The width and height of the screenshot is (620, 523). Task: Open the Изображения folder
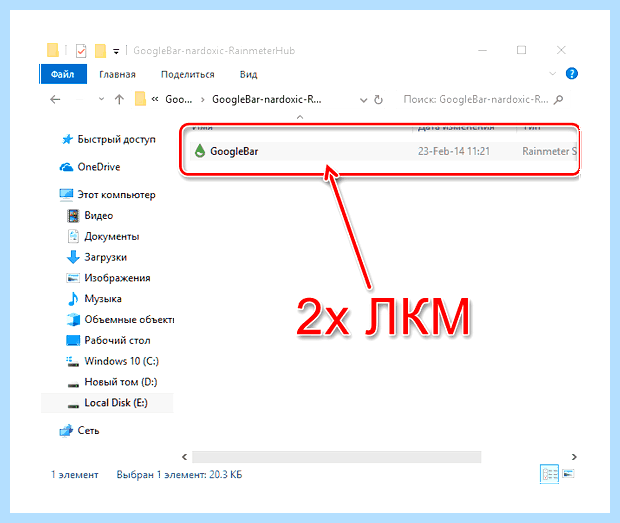click(x=117, y=278)
